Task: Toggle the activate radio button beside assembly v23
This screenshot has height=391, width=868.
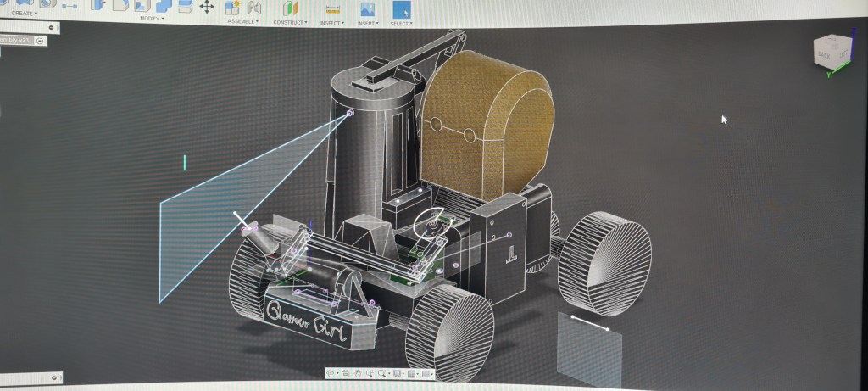Action: tap(40, 41)
